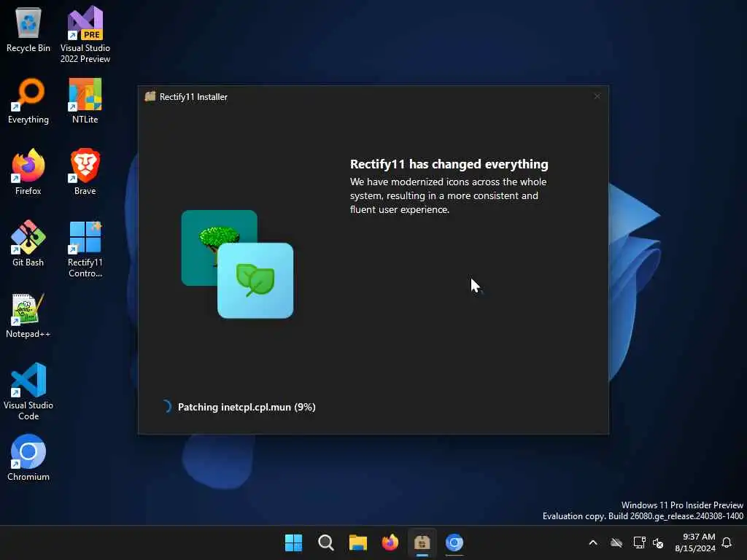Select the Chromium desktop icon
This screenshot has width=747, height=560.
coord(28,458)
